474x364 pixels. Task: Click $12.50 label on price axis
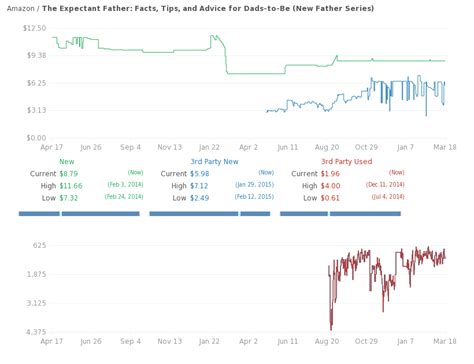pos(35,28)
